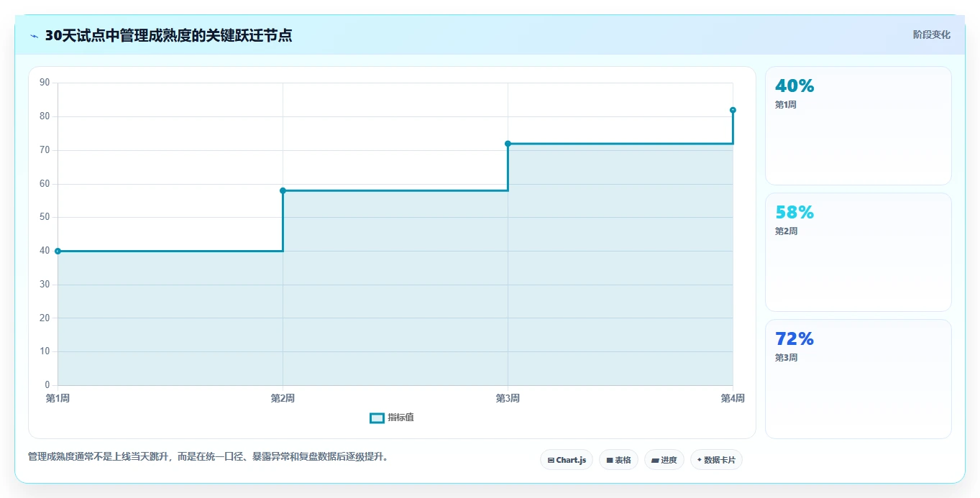Screen dimensions: 980x498
Task: Click the 90 y-axis tick label
Action: tap(45, 83)
